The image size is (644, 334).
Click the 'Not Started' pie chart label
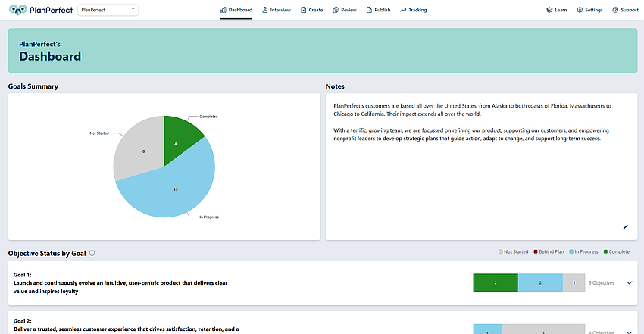tap(99, 133)
